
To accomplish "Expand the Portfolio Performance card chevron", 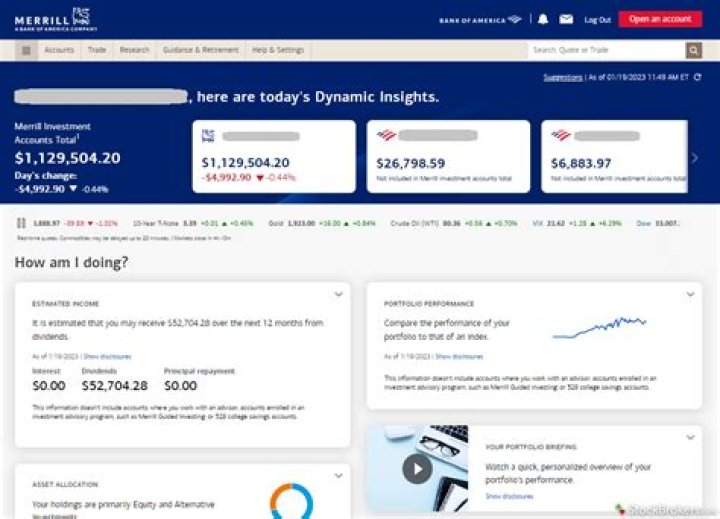I will click(689, 294).
